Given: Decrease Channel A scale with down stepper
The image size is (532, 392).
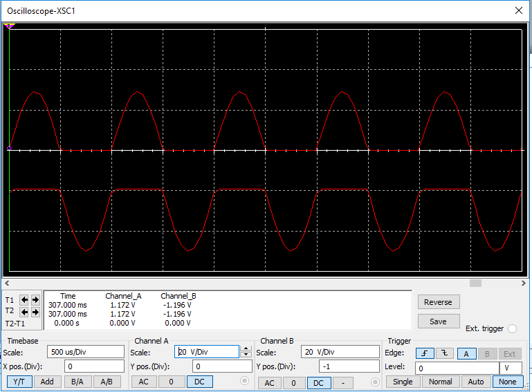Looking at the screenshot, I should [246, 355].
